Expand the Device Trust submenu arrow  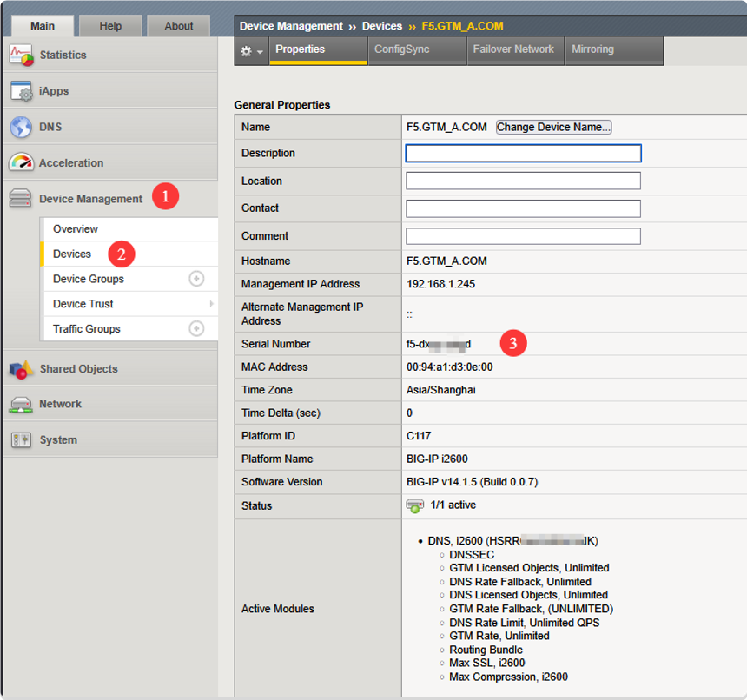pyautogui.click(x=212, y=304)
